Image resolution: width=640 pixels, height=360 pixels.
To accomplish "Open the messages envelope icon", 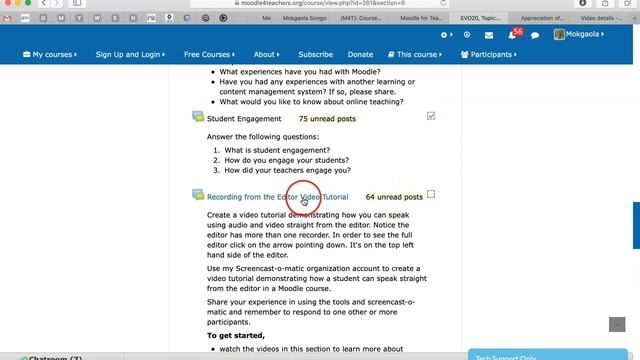I will point(489,36).
